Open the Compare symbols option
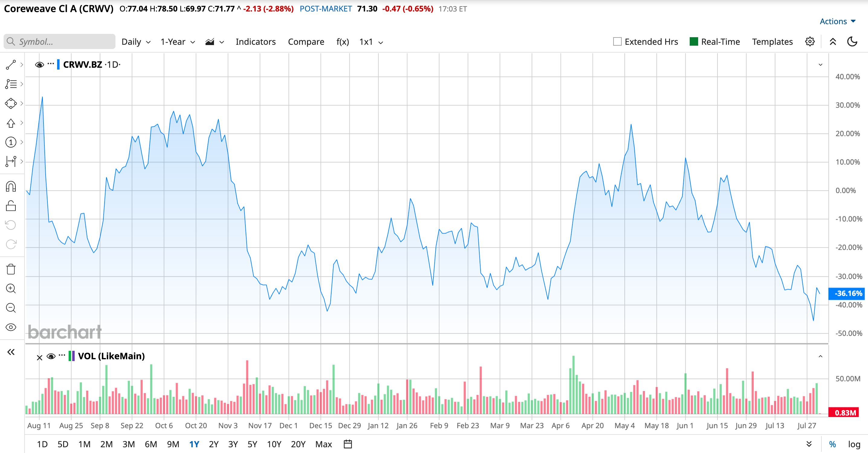 pos(306,42)
